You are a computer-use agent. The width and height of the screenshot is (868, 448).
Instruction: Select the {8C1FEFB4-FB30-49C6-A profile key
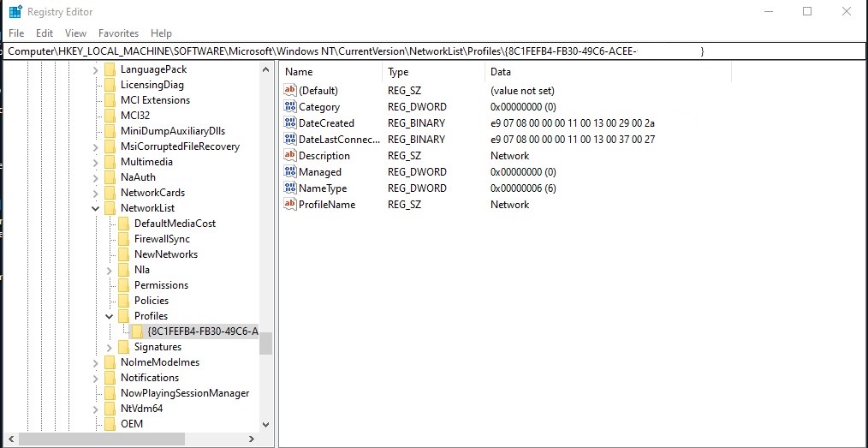[x=203, y=332]
